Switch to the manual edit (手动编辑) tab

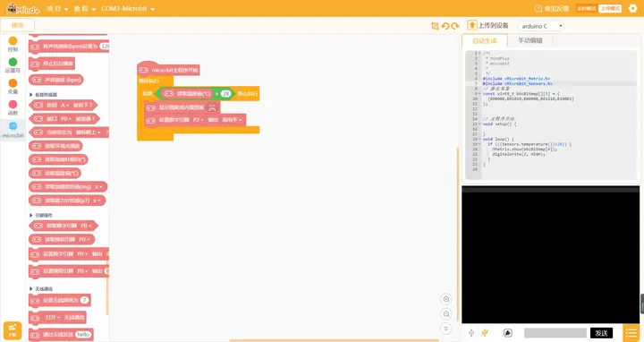(x=530, y=40)
